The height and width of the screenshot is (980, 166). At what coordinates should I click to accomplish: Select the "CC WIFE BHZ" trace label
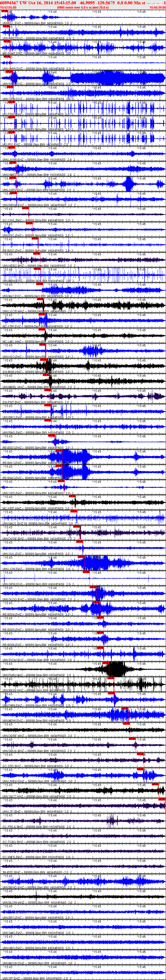click(x=38, y=857)
